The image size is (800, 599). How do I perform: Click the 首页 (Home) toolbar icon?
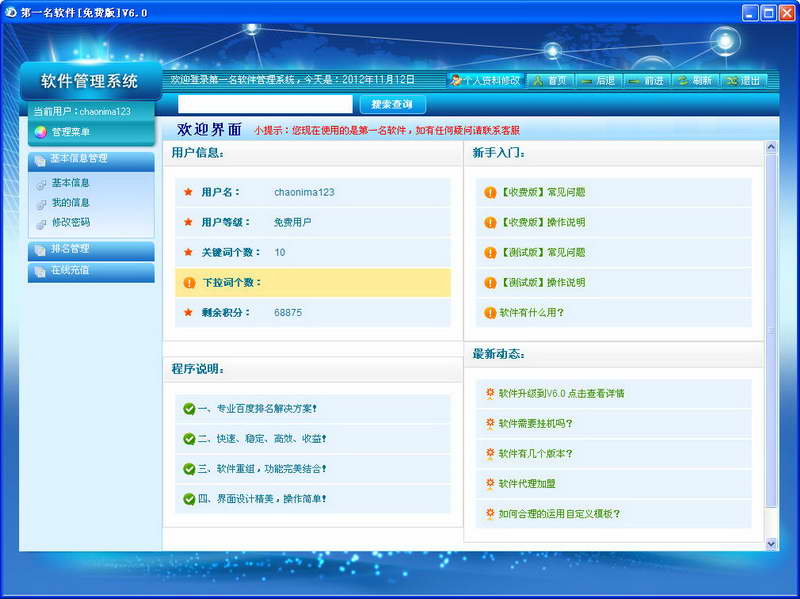pos(536,80)
